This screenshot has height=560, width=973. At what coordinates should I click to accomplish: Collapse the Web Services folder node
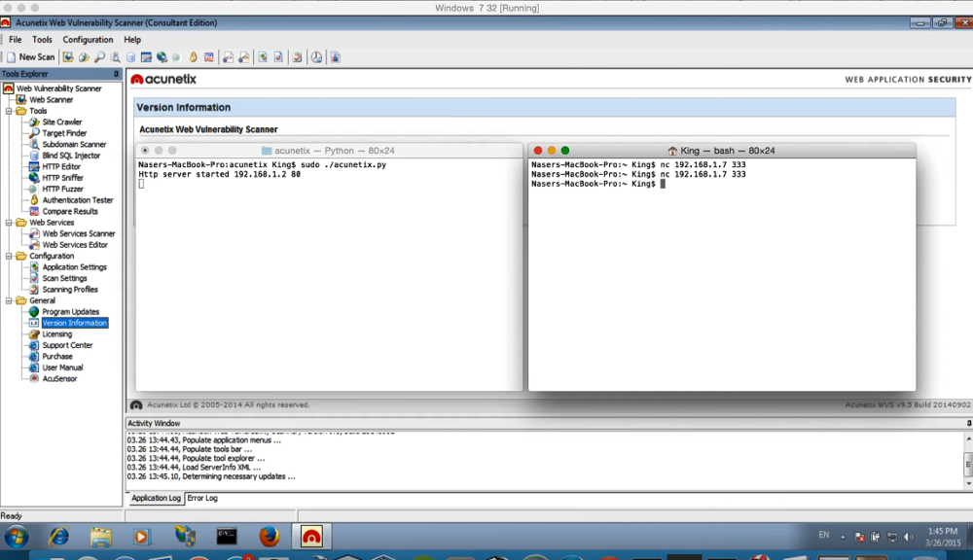tap(9, 223)
